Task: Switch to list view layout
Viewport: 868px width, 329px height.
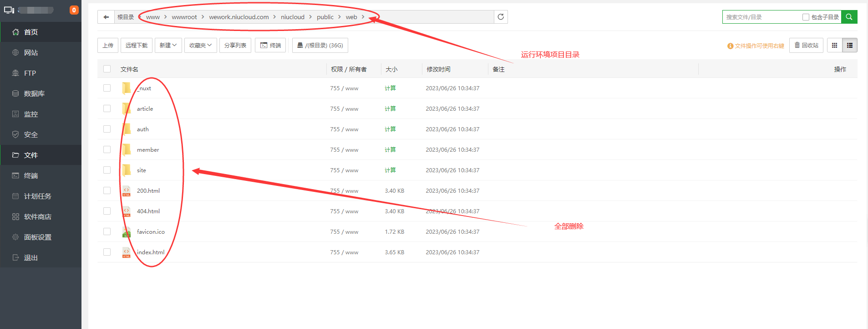Action: tap(849, 46)
